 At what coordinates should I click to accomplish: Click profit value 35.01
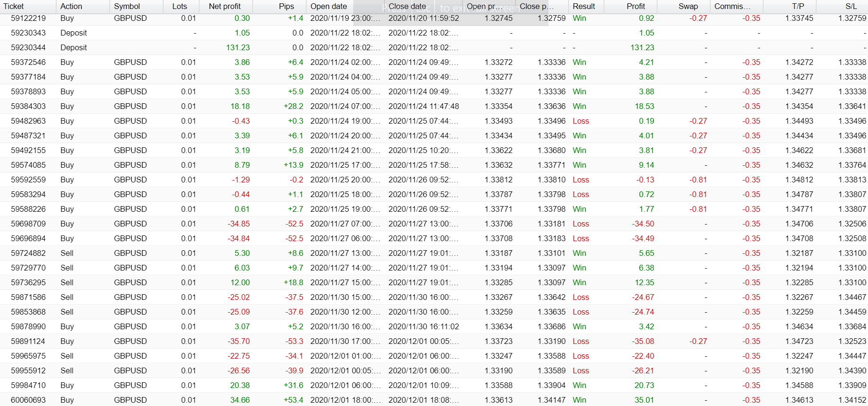644,400
